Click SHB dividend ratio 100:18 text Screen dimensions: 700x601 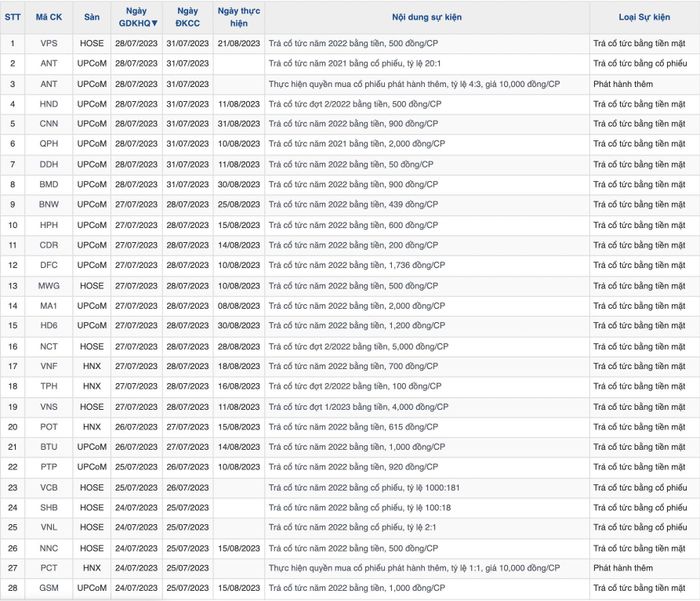click(359, 508)
